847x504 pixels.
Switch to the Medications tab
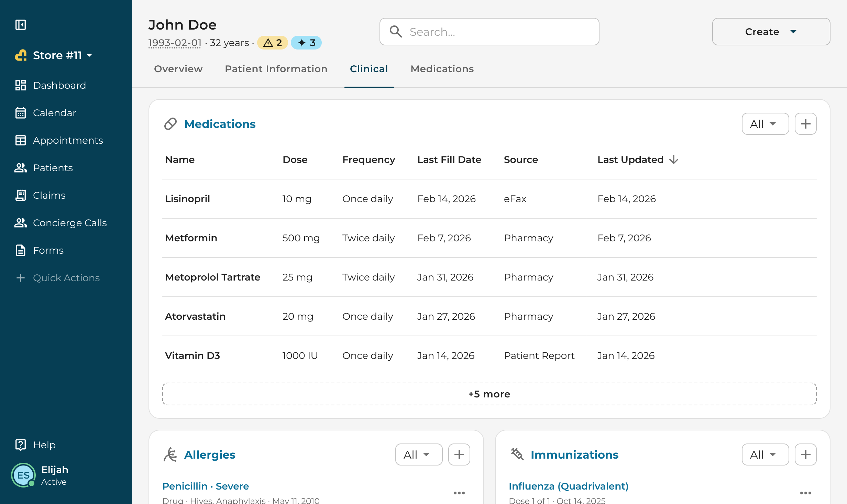click(442, 69)
